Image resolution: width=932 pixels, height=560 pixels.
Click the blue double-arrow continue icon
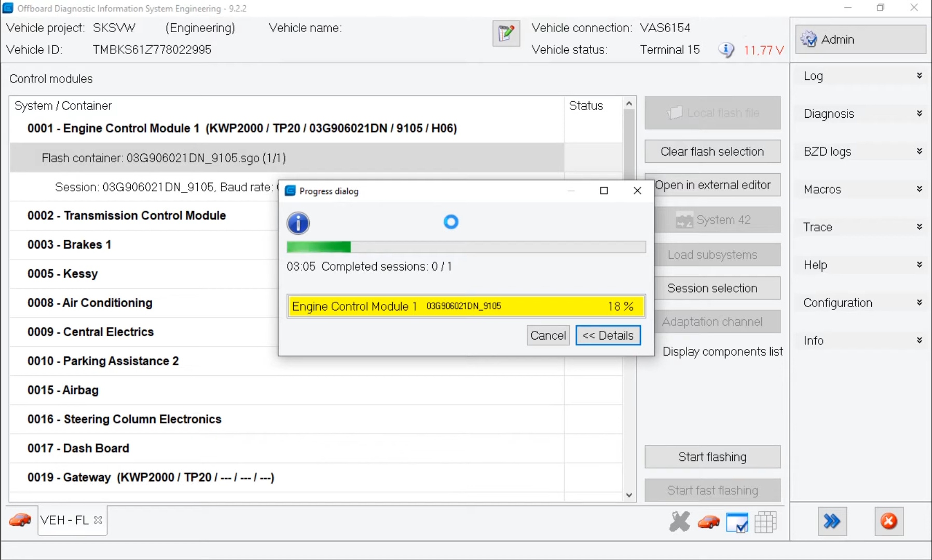(x=832, y=522)
